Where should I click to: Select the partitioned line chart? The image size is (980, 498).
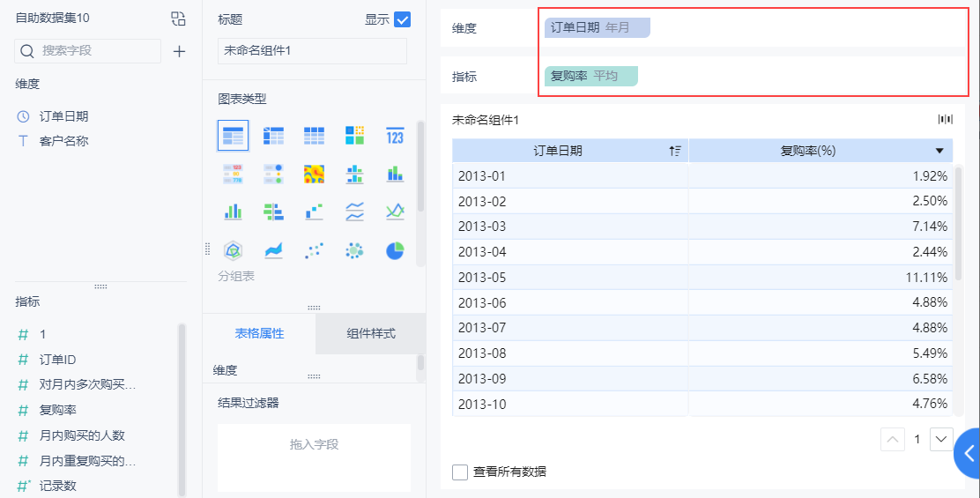[x=354, y=212]
